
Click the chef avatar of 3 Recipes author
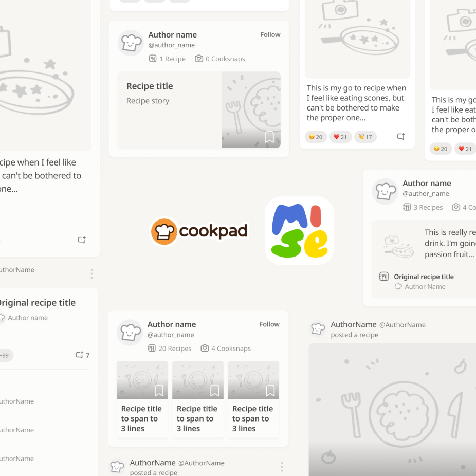point(385,191)
